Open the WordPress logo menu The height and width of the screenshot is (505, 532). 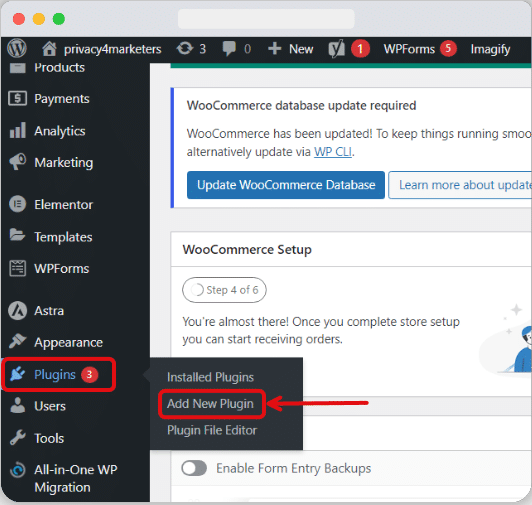click(17, 49)
